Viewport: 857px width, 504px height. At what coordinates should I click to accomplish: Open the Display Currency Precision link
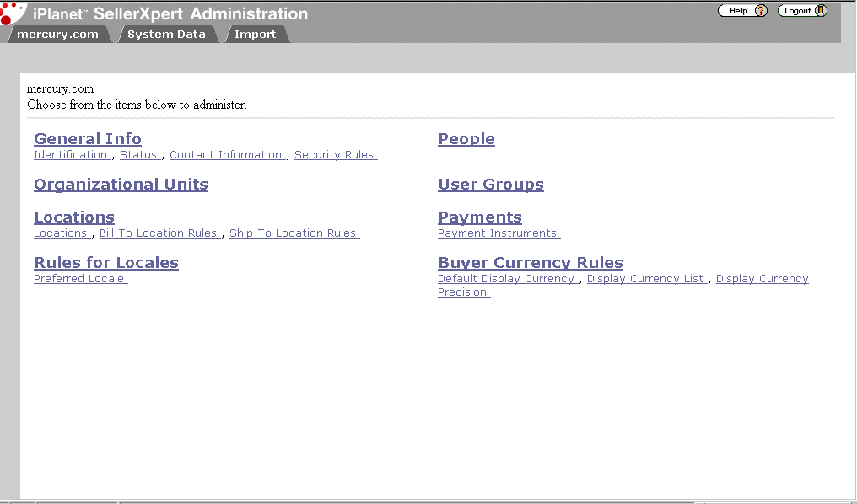click(762, 278)
